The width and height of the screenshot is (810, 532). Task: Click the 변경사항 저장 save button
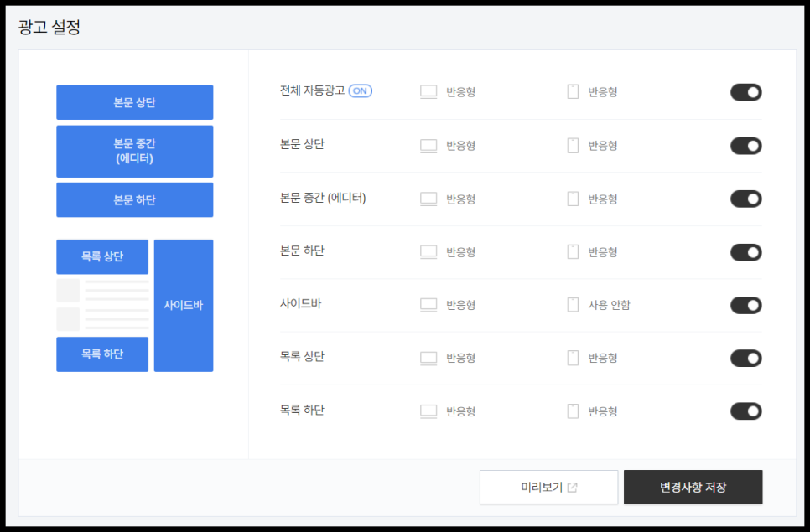693,487
